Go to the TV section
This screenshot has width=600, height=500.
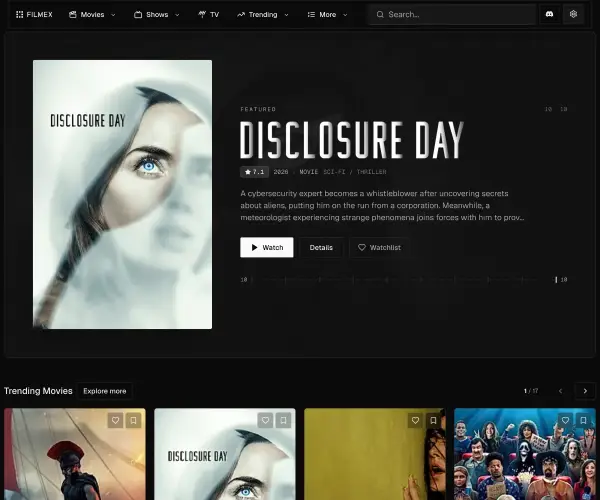click(x=209, y=15)
